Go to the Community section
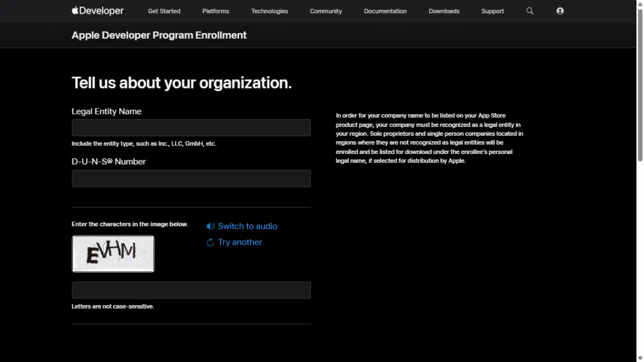This screenshot has width=644, height=362. point(326,11)
